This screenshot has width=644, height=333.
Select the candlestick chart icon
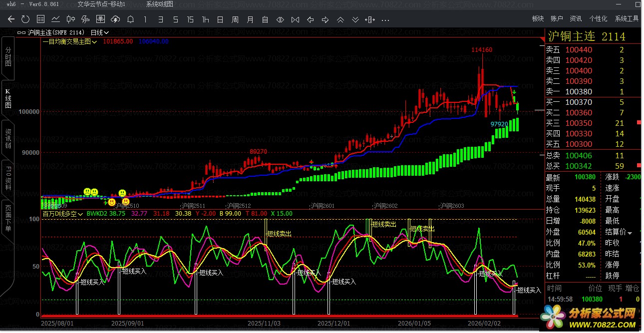(71, 19)
